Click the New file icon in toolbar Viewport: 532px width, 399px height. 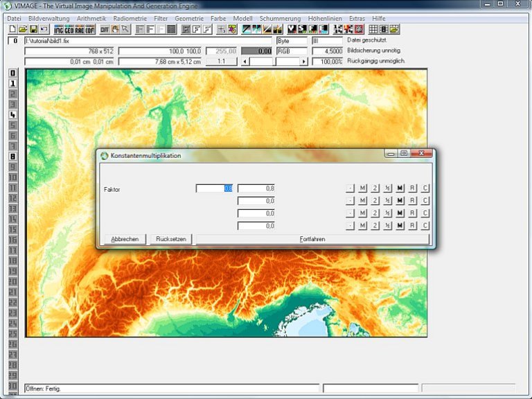pyautogui.click(x=12, y=29)
